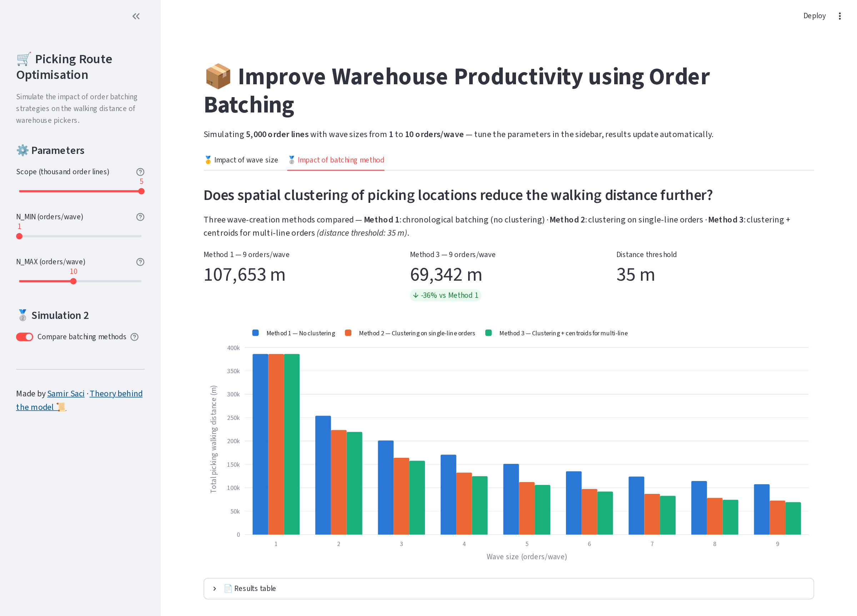Select Impact of batching method tab
The height and width of the screenshot is (616, 857).
(336, 160)
